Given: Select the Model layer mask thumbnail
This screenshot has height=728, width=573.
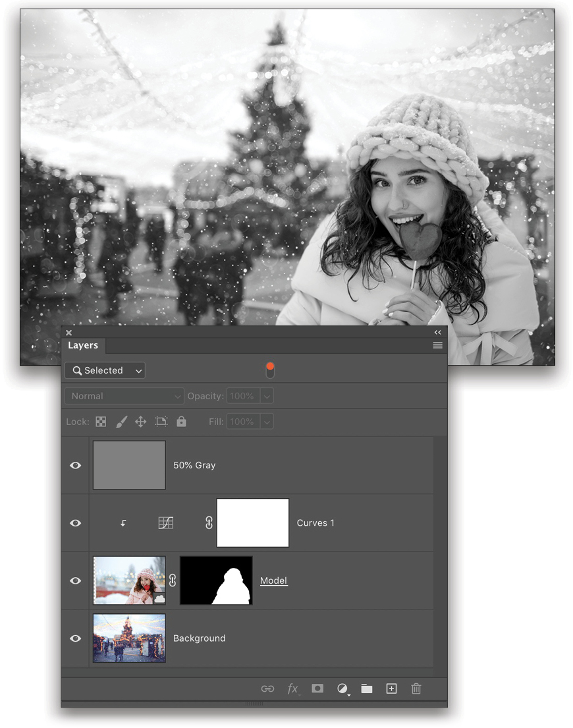Looking at the screenshot, I should (x=216, y=580).
